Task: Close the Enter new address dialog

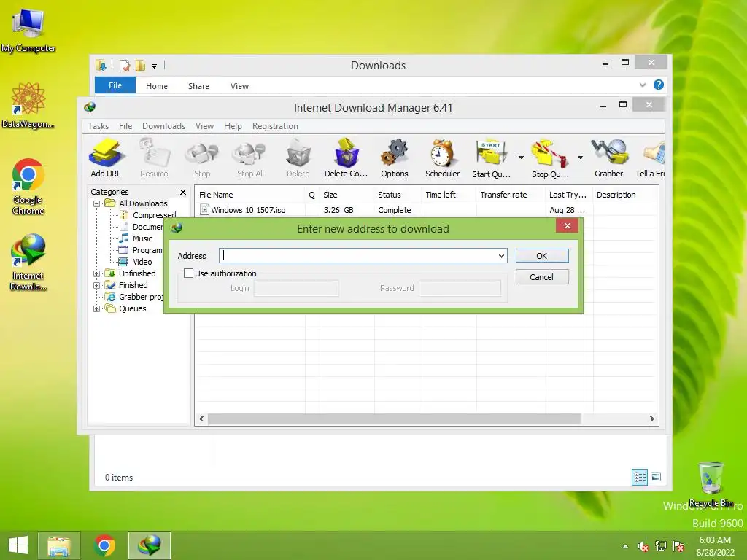Action: [x=567, y=226]
